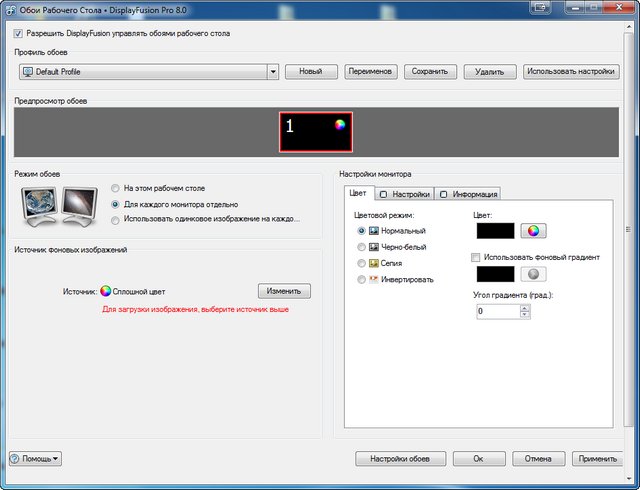Click the Изменить button
640x490 pixels.
coord(284,291)
